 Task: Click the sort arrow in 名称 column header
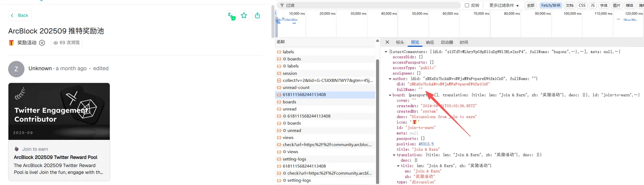coord(378,41)
